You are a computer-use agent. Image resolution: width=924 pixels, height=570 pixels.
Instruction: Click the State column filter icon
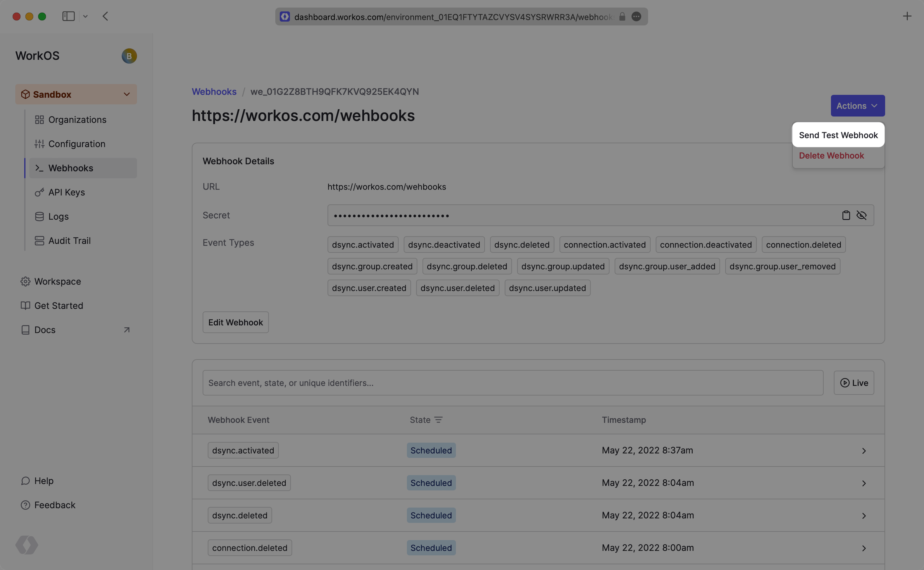pyautogui.click(x=438, y=420)
